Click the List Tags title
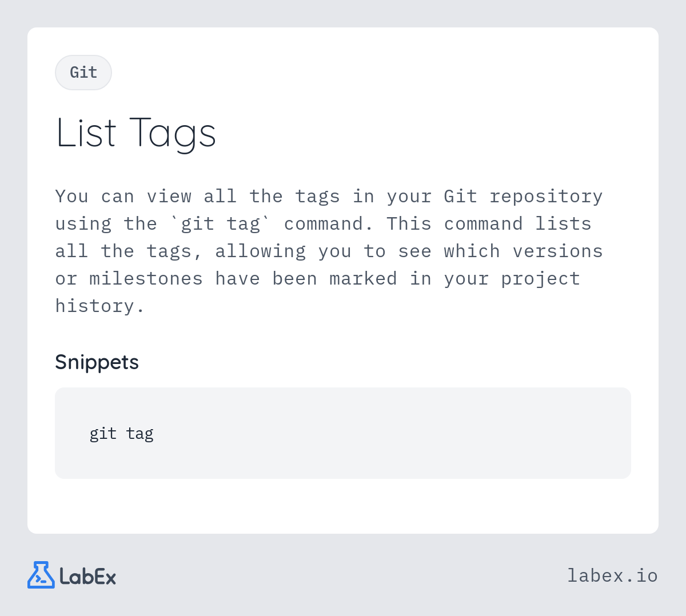The height and width of the screenshot is (616, 686). [x=136, y=133]
